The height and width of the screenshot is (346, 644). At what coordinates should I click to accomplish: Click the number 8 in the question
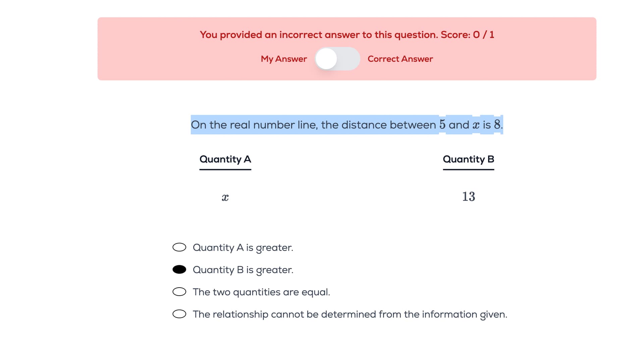click(497, 125)
